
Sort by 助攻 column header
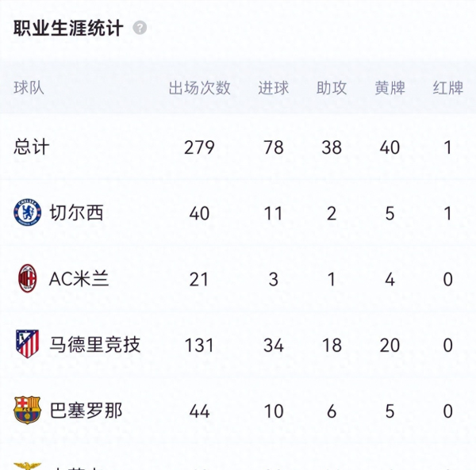point(332,88)
